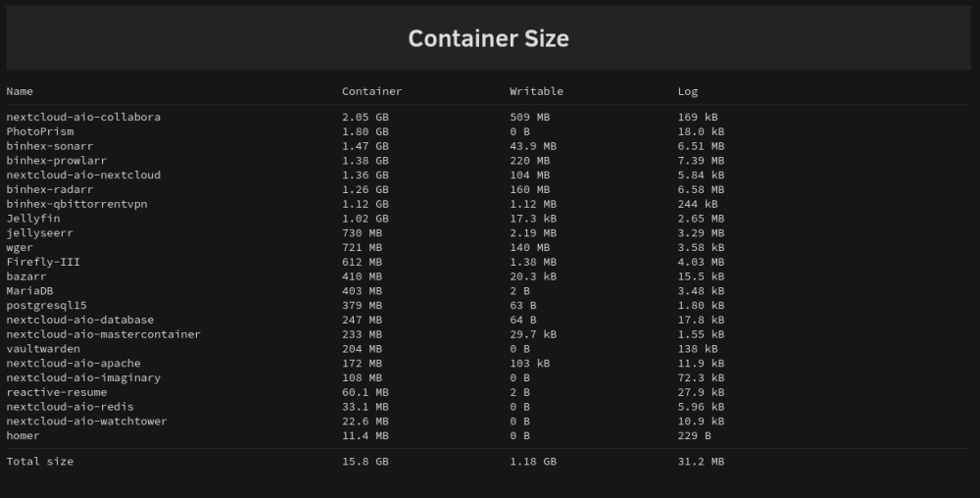Click the jellyseerr entry
Screen dimensions: 980x498
(x=39, y=232)
